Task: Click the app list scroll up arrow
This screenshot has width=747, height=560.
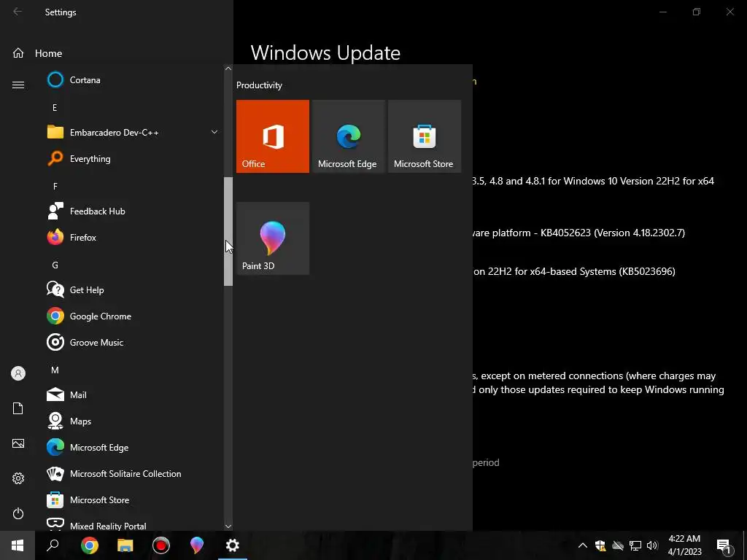Action: (x=228, y=69)
